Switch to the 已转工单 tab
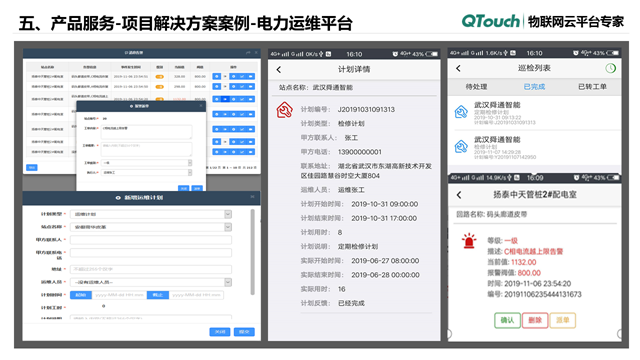The image size is (640, 360). pyautogui.click(x=592, y=87)
